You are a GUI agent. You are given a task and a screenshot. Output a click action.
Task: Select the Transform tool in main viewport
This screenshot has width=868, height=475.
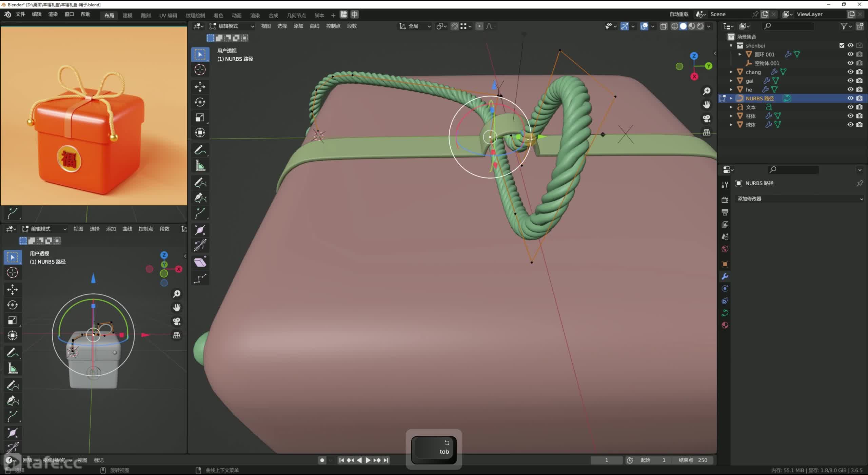[200, 132]
